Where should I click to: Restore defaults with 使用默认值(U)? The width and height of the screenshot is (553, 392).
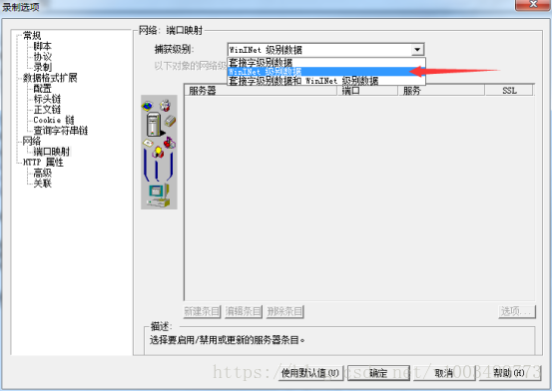[x=310, y=373]
